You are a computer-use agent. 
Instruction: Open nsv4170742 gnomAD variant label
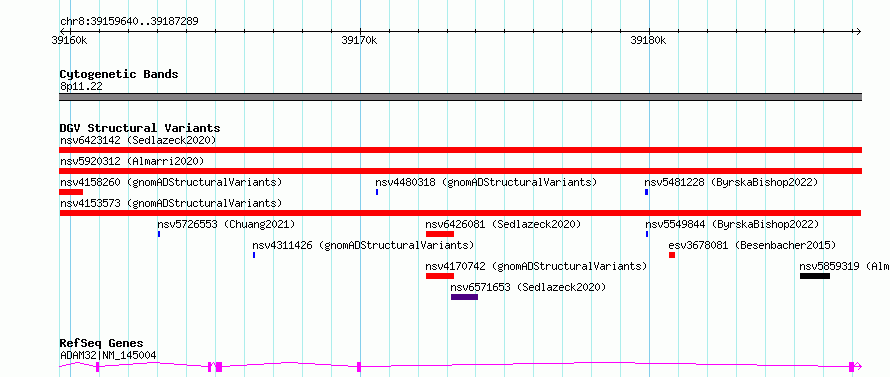pyautogui.click(x=536, y=266)
